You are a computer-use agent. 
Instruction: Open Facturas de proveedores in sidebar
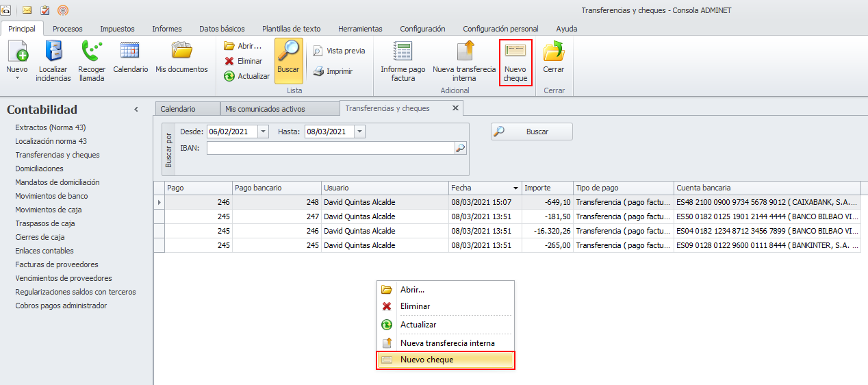pyautogui.click(x=57, y=264)
